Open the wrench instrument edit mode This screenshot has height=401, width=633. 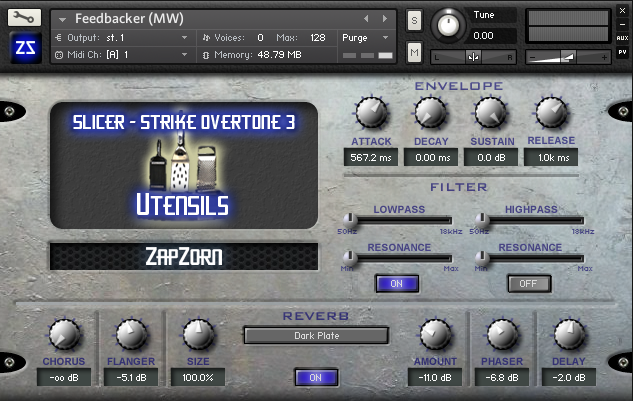click(23, 18)
